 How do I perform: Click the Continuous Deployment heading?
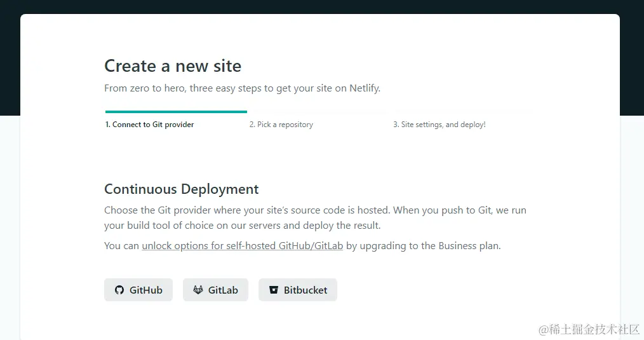tap(182, 189)
